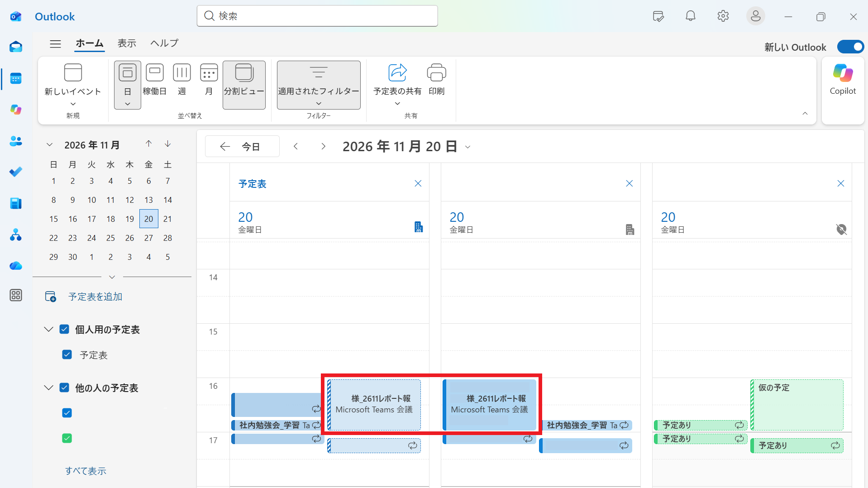The width and height of the screenshot is (868, 488).
Task: Switch to Month view (月)
Action: tap(209, 81)
